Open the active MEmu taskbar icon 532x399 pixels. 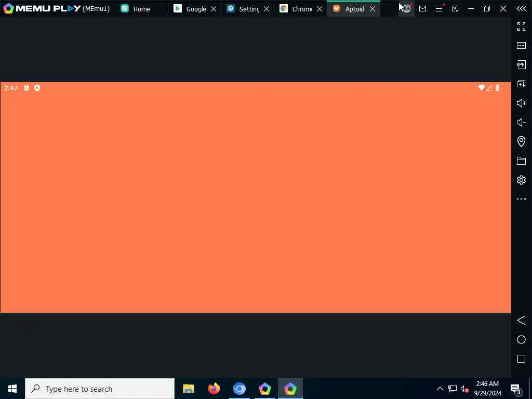pyautogui.click(x=290, y=389)
